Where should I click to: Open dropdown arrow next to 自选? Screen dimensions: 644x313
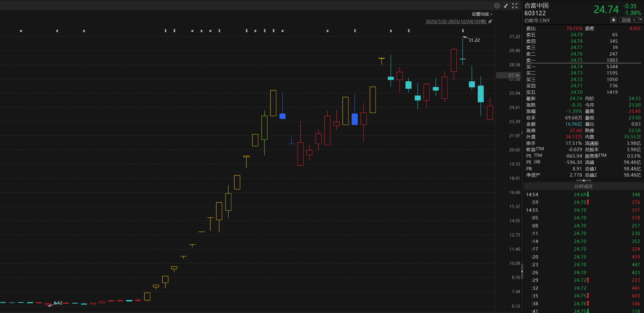point(640,20)
